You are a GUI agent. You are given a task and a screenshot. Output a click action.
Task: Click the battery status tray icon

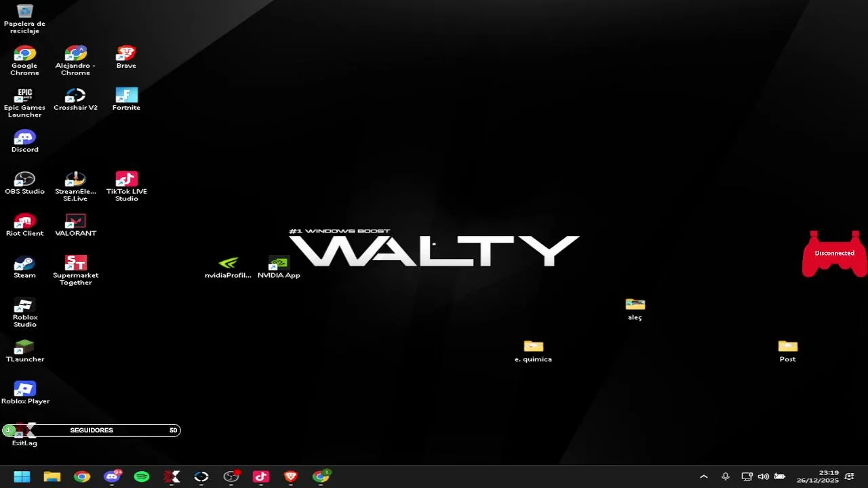[780, 476]
